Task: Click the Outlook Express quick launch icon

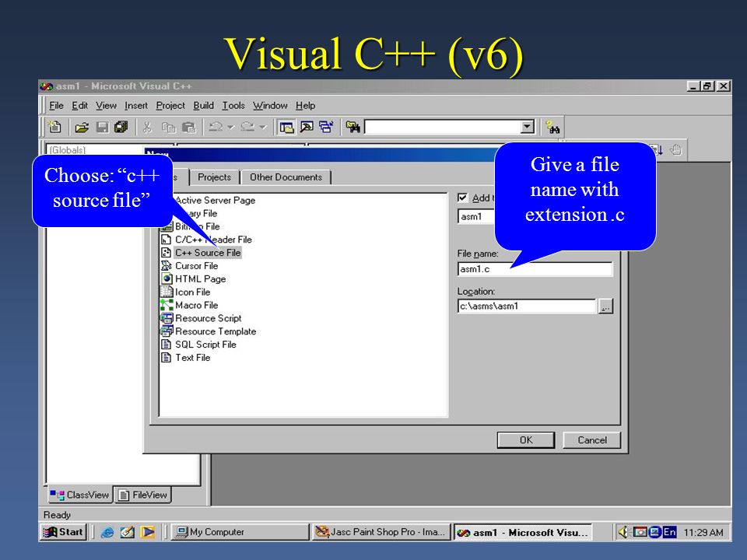Action: click(x=128, y=532)
